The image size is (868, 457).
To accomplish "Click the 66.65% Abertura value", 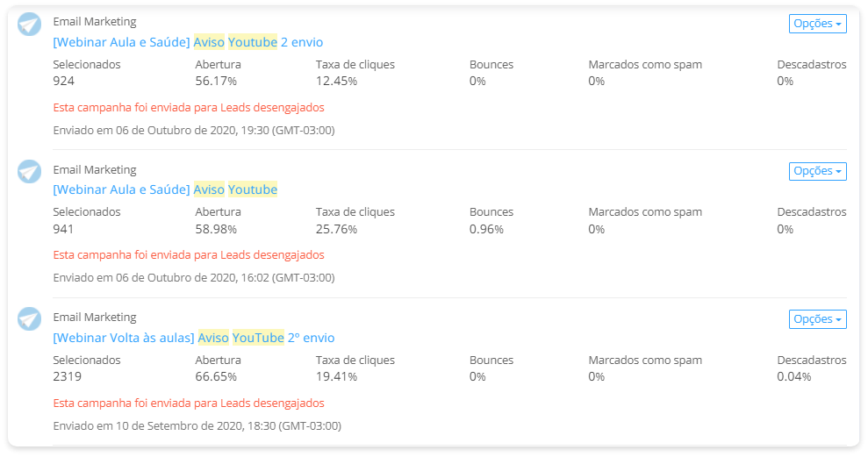I will [x=216, y=377].
